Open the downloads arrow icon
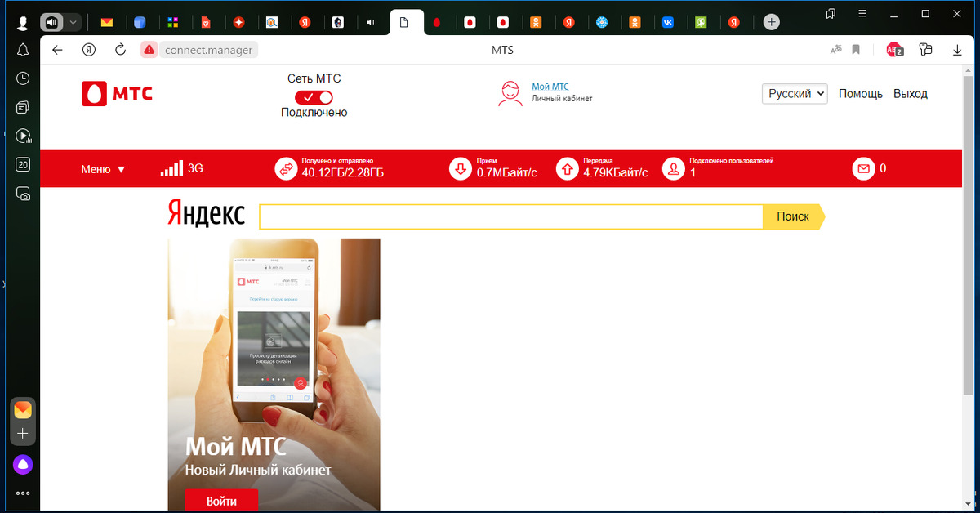 [x=958, y=50]
